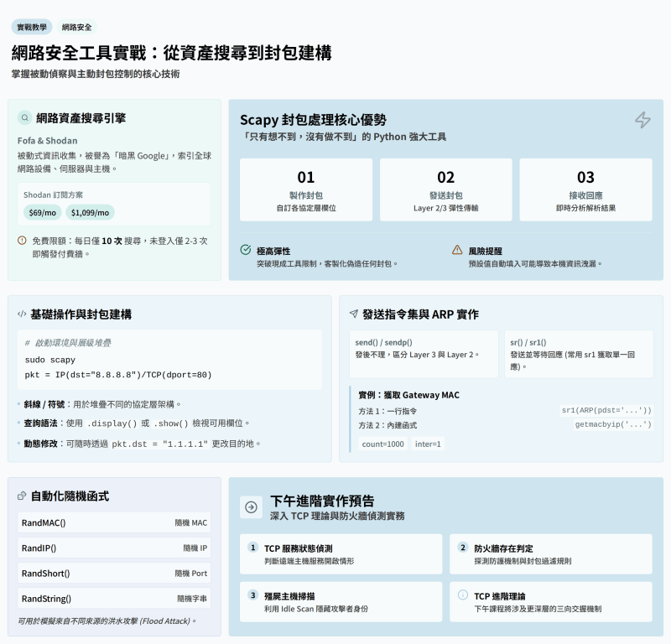Click the 隨機 Port label
671x644 pixels.
(191, 574)
